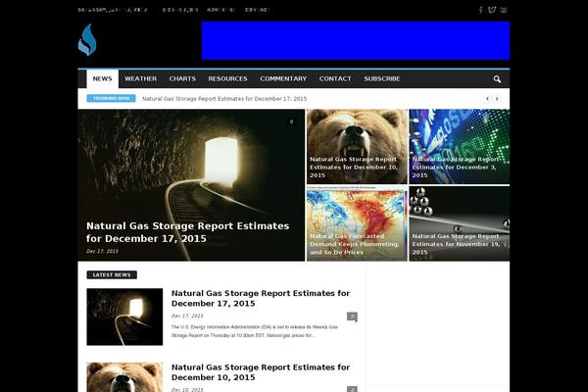Click comment count bubble on featured tunnel story
The height and width of the screenshot is (392, 588).
tap(291, 122)
